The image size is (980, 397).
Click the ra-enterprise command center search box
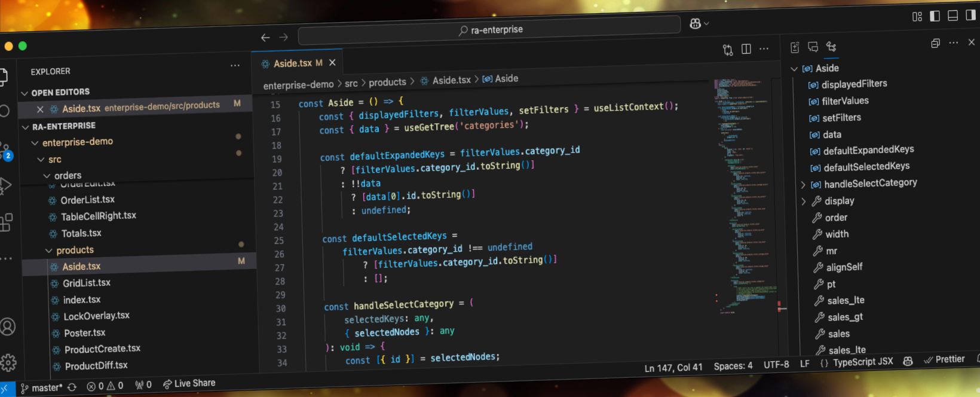[x=490, y=30]
